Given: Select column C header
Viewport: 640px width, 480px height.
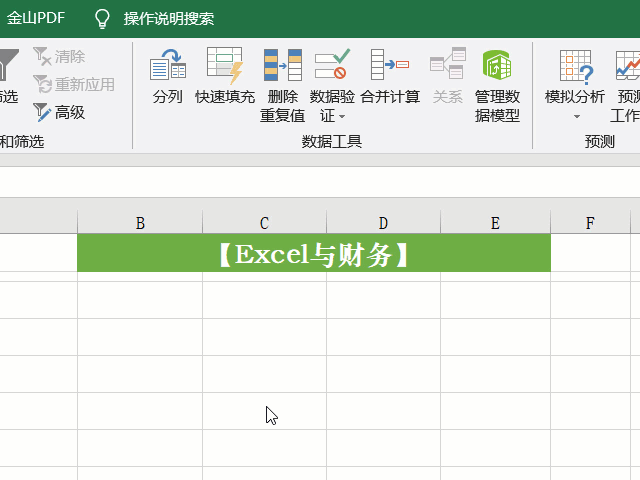Looking at the screenshot, I should point(264,223).
